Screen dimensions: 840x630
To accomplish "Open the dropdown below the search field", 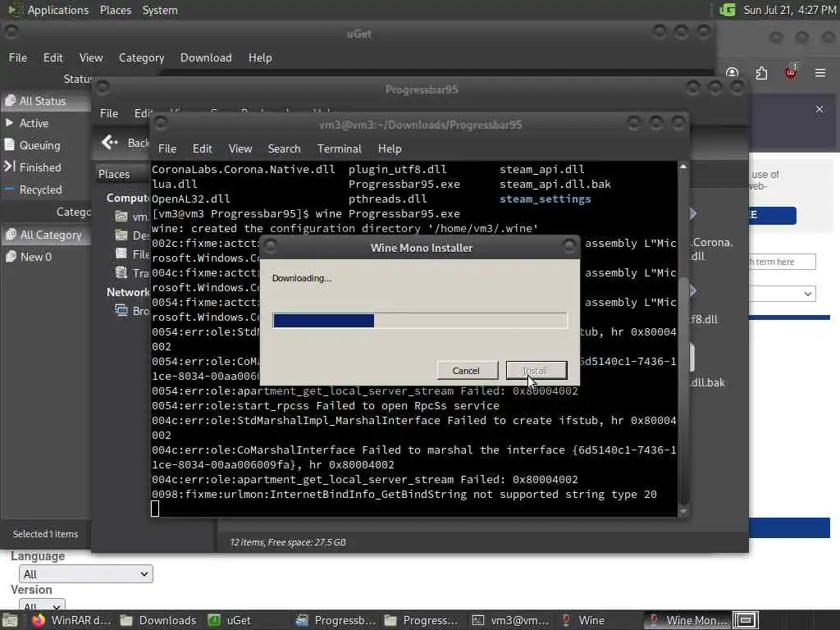I will (782, 294).
